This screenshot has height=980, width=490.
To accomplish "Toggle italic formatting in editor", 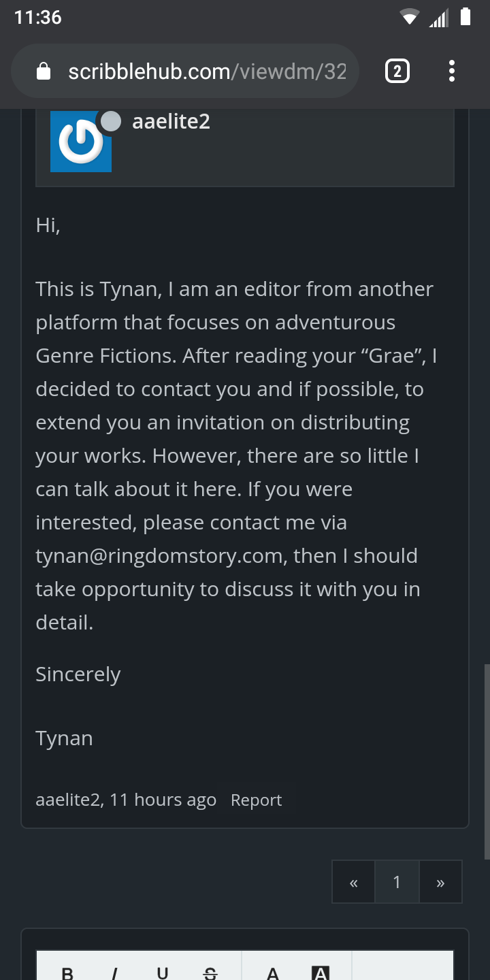I will [x=115, y=973].
